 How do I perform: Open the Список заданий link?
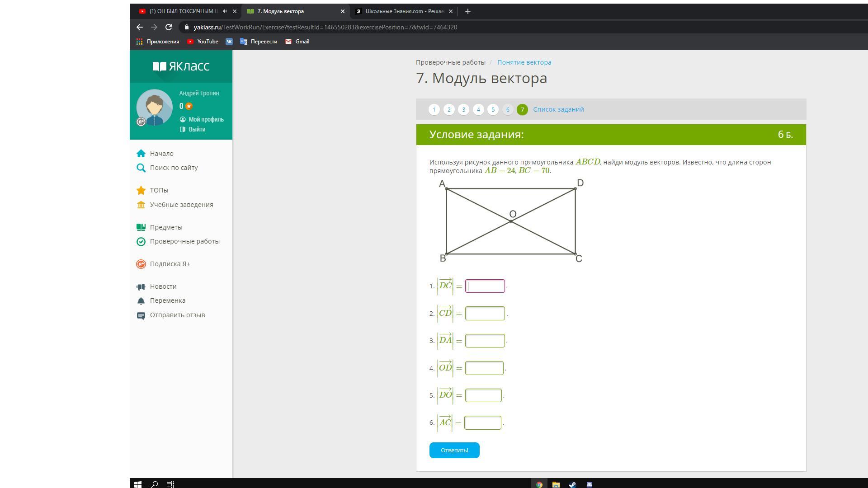point(558,109)
